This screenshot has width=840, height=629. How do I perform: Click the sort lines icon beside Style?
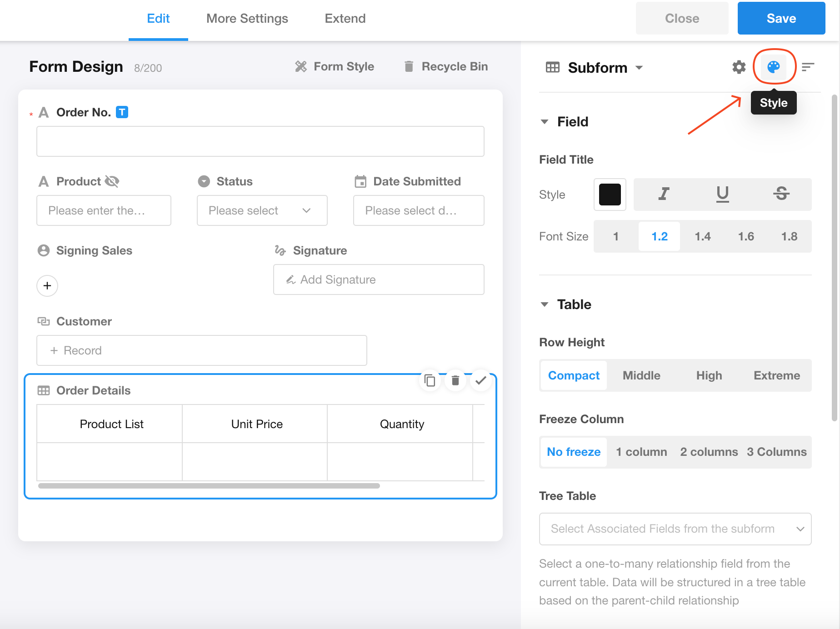[x=808, y=67]
